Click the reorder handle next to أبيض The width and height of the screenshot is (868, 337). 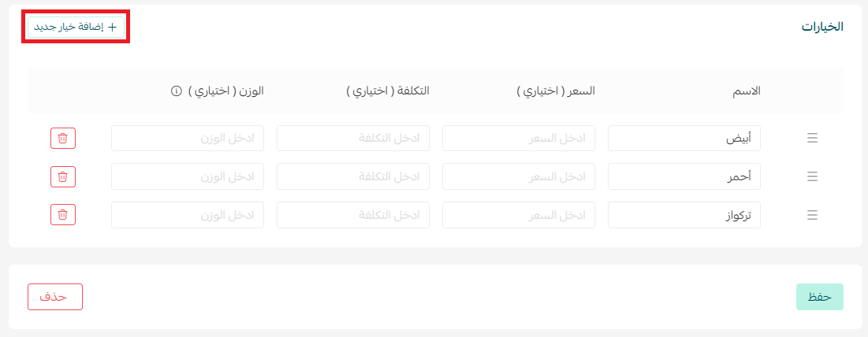click(x=812, y=139)
